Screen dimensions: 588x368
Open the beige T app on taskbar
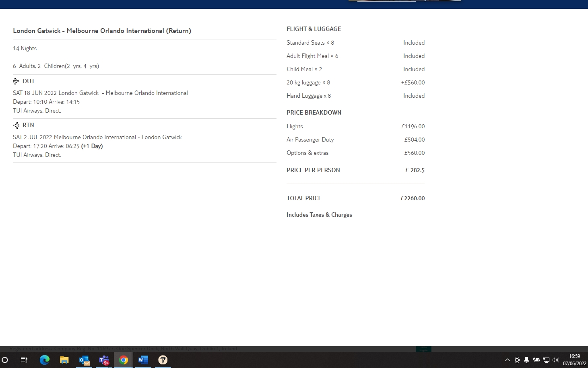(x=163, y=360)
